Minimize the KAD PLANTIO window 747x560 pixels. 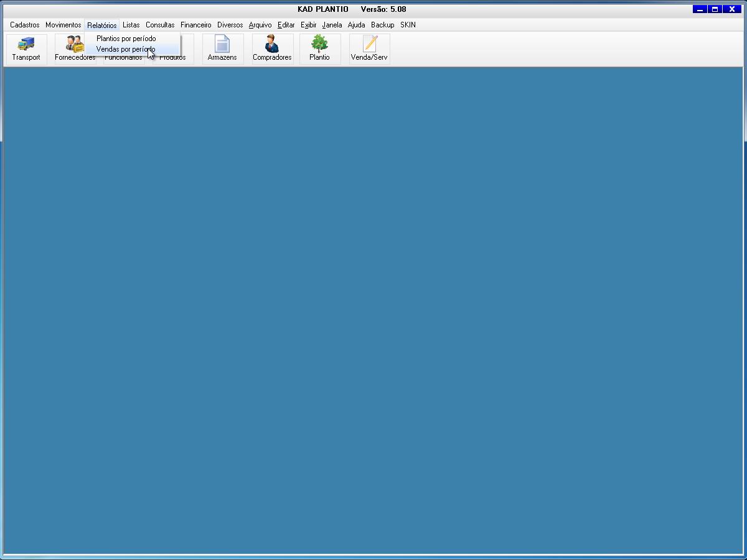pos(700,9)
